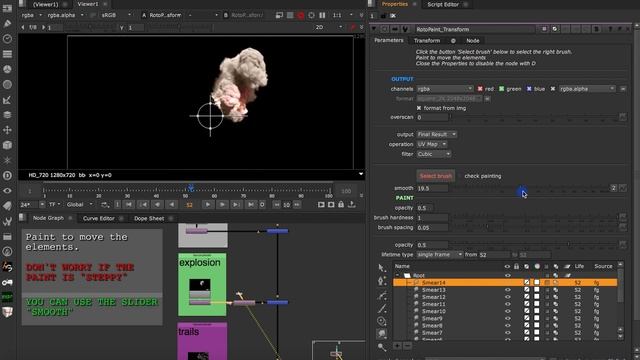This screenshot has height=360, width=640.
Task: Open the channels rgba dropdown in Properties
Action: pyautogui.click(x=444, y=89)
